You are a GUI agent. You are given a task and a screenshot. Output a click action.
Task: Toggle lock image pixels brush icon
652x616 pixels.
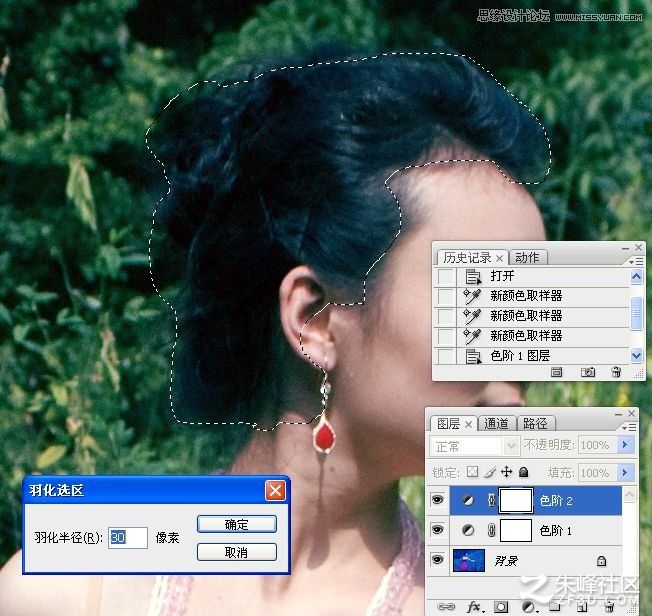click(490, 472)
